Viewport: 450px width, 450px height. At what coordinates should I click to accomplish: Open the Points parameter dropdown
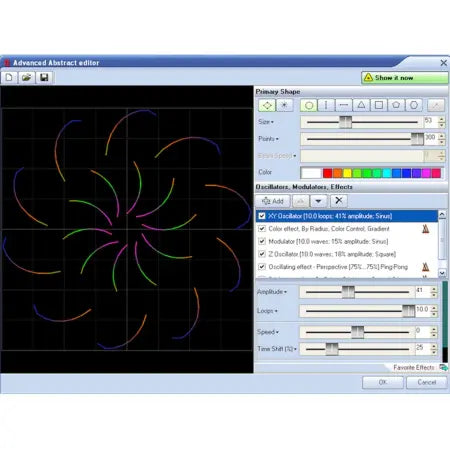(x=269, y=139)
